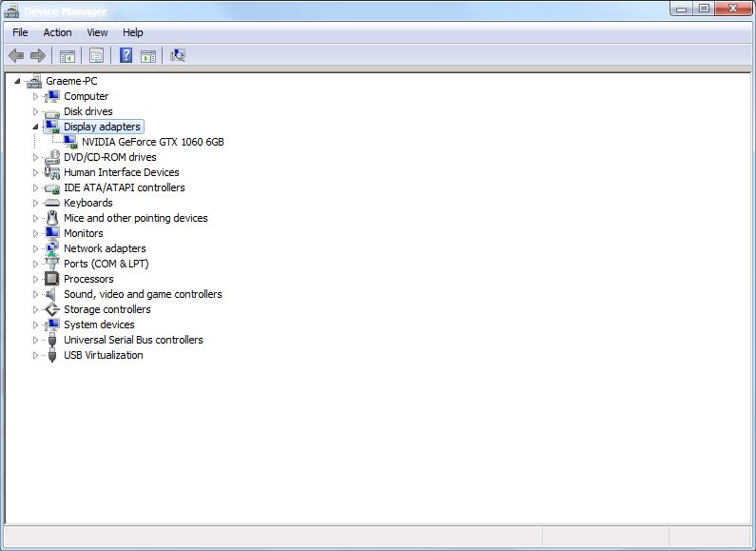Select Mice and other pointing devices label
Image resolution: width=756 pixels, height=551 pixels.
pyautogui.click(x=135, y=218)
